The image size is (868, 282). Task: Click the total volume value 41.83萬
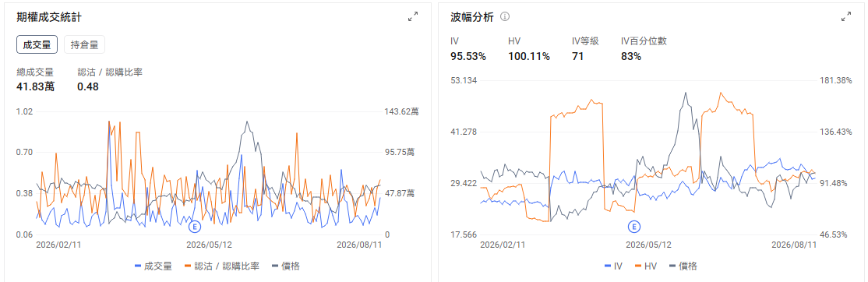(35, 86)
